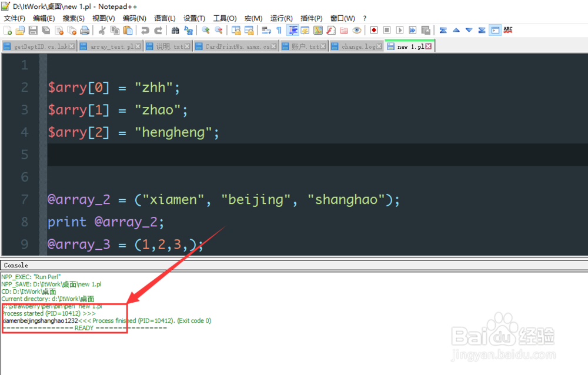Image resolution: width=588 pixels, height=375 pixels.
Task: Redo the last edit
Action: pos(159,29)
